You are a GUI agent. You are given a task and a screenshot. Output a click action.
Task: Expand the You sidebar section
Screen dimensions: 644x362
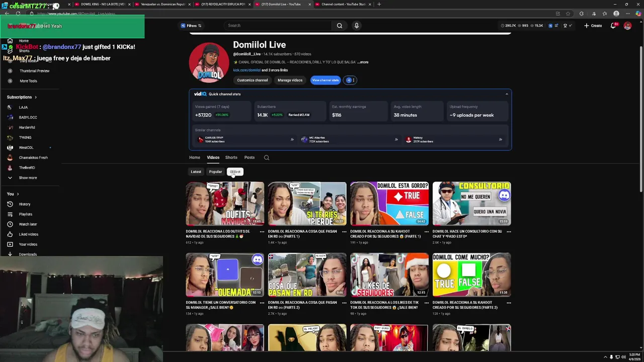point(13,194)
